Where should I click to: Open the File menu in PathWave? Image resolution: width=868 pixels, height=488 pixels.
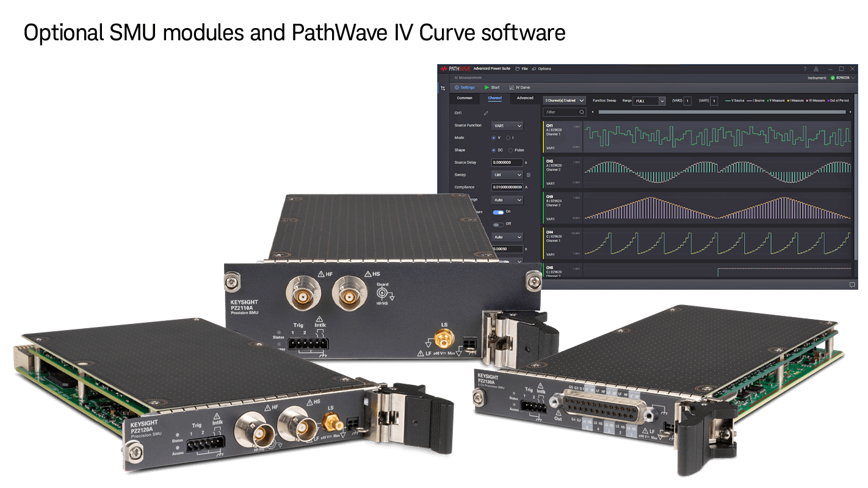click(521, 69)
